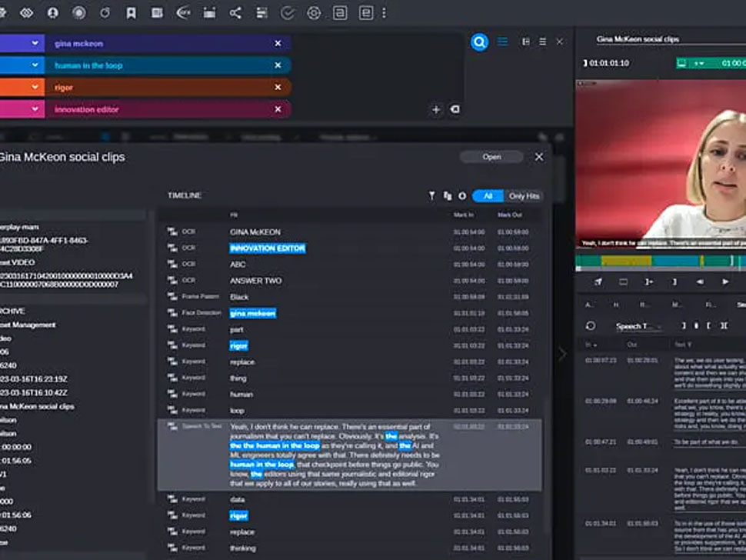Click the circle icon beside the All toggle
Viewport: 746px width, 560px height.
point(462,195)
